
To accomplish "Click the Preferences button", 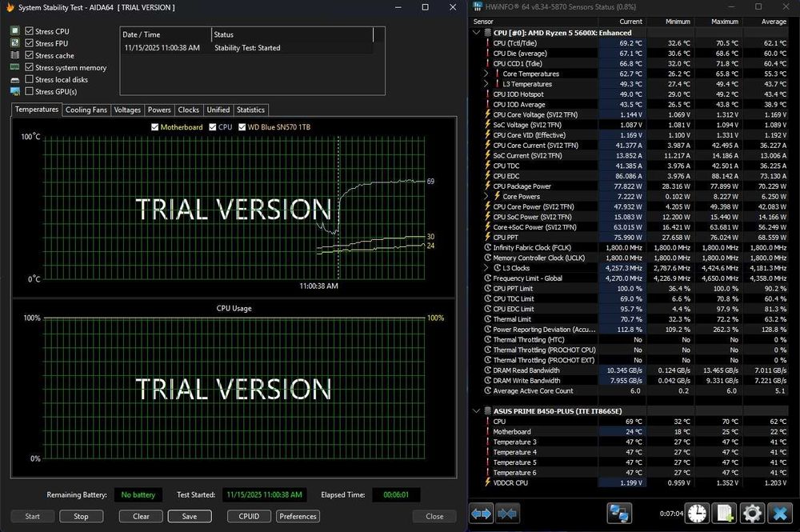I will (298, 516).
